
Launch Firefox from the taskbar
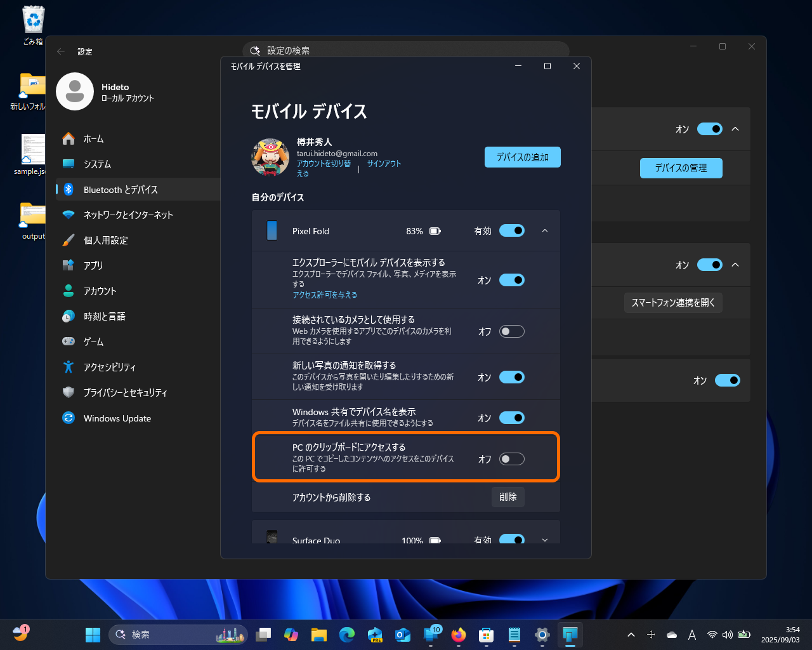pos(458,634)
